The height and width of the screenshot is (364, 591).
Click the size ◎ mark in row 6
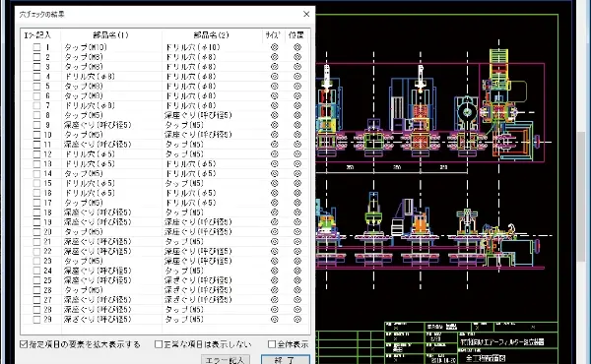275,95
